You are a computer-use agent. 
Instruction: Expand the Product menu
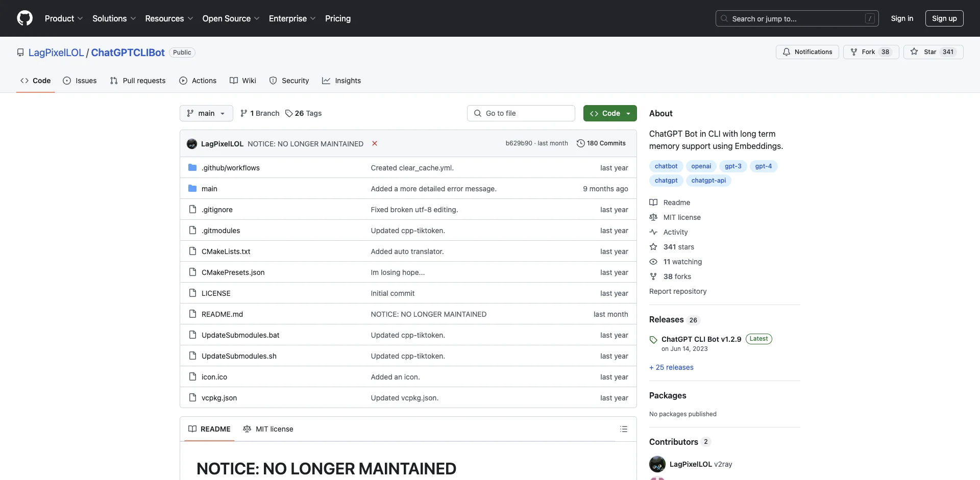point(64,18)
